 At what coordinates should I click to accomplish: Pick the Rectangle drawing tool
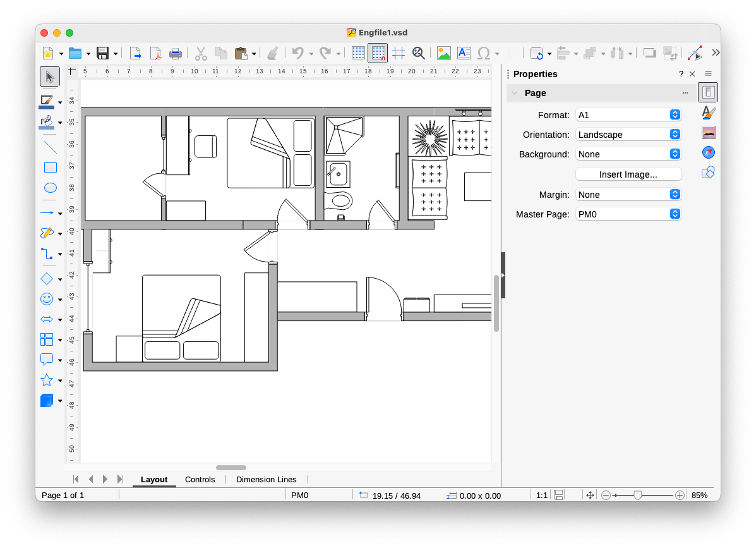(50, 167)
